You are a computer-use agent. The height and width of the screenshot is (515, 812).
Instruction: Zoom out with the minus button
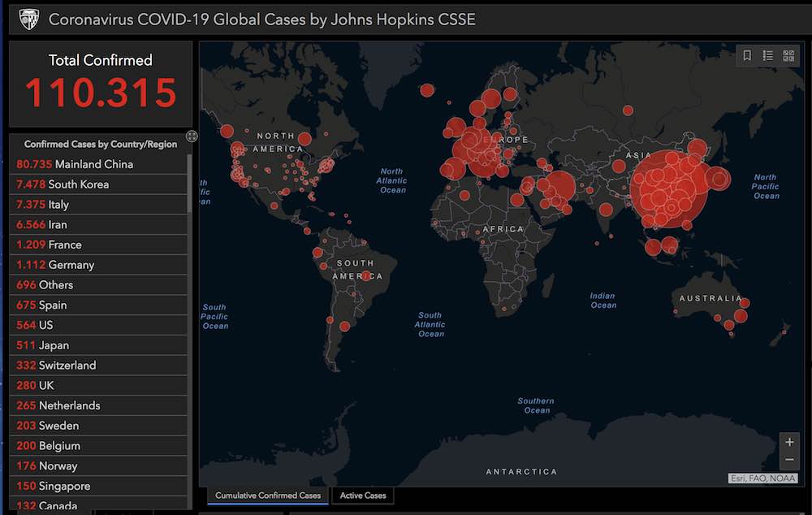(789, 461)
